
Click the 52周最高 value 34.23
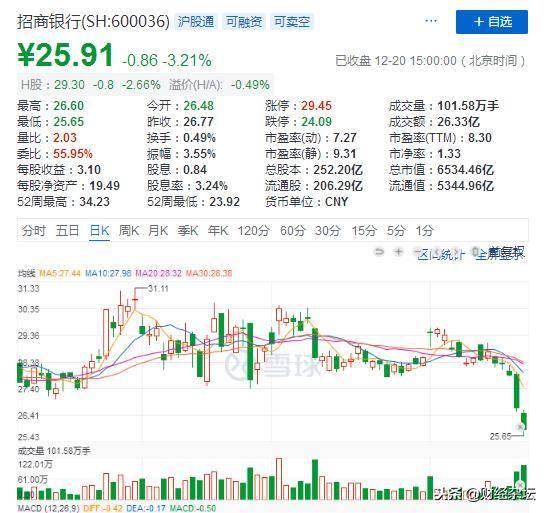pyautogui.click(x=94, y=202)
